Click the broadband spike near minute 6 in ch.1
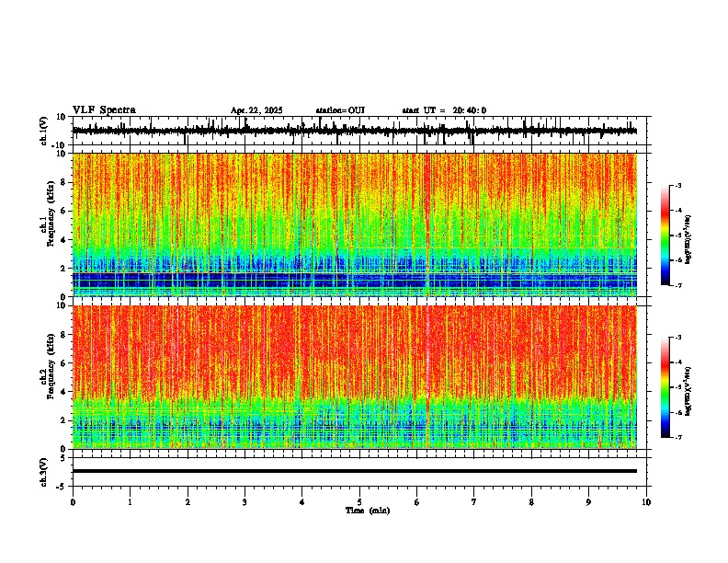This screenshot has width=728, height=563. click(x=427, y=224)
